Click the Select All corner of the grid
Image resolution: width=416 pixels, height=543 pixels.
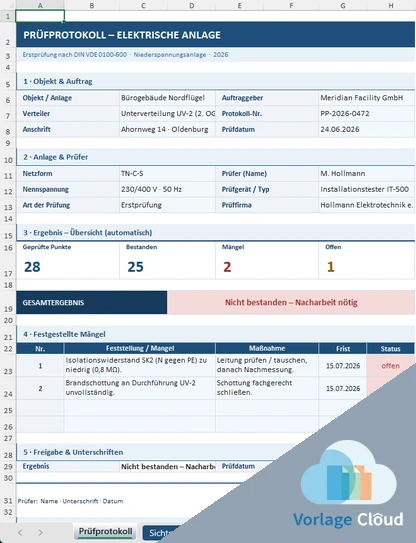tap(8, 5)
